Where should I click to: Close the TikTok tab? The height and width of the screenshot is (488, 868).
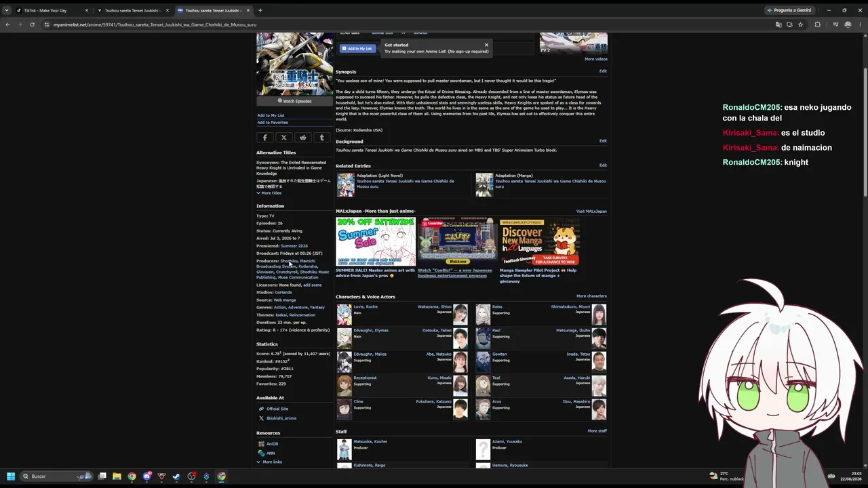tap(87, 10)
